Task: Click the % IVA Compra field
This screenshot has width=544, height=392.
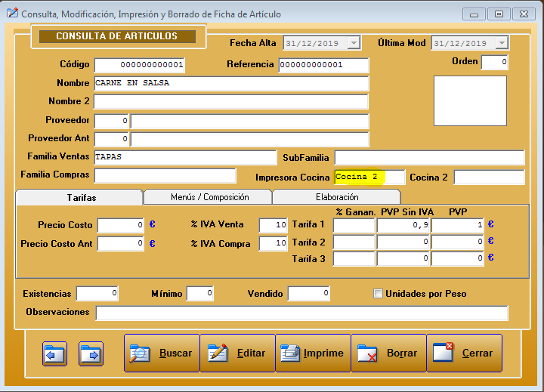Action: click(273, 243)
